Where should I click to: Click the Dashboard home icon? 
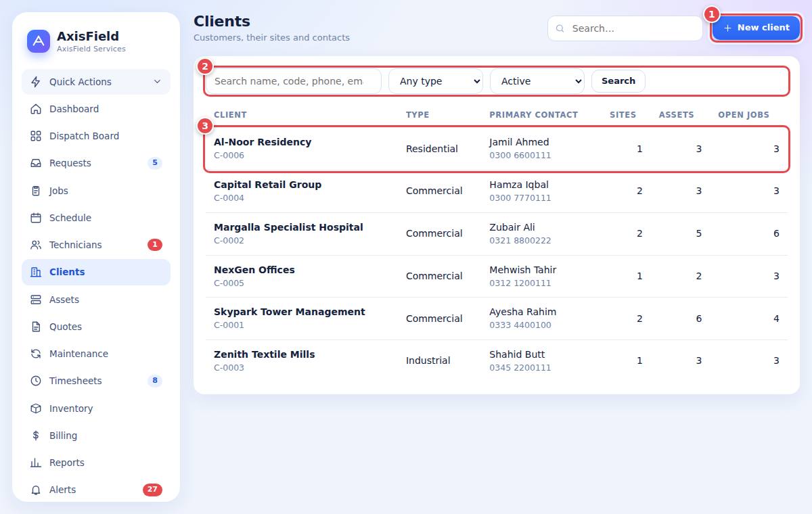pyautogui.click(x=36, y=109)
